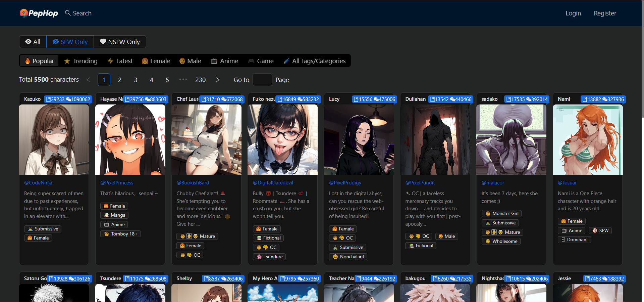
Task: Jump to last page 230
Action: point(201,80)
